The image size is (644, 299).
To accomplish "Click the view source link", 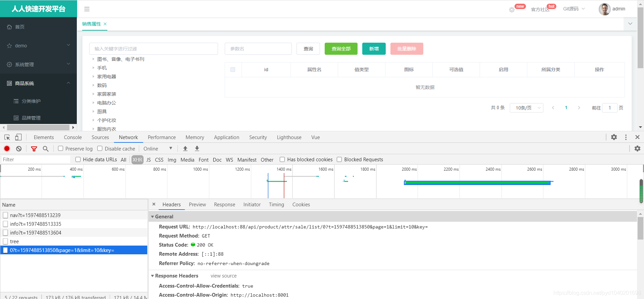I will click(223, 276).
